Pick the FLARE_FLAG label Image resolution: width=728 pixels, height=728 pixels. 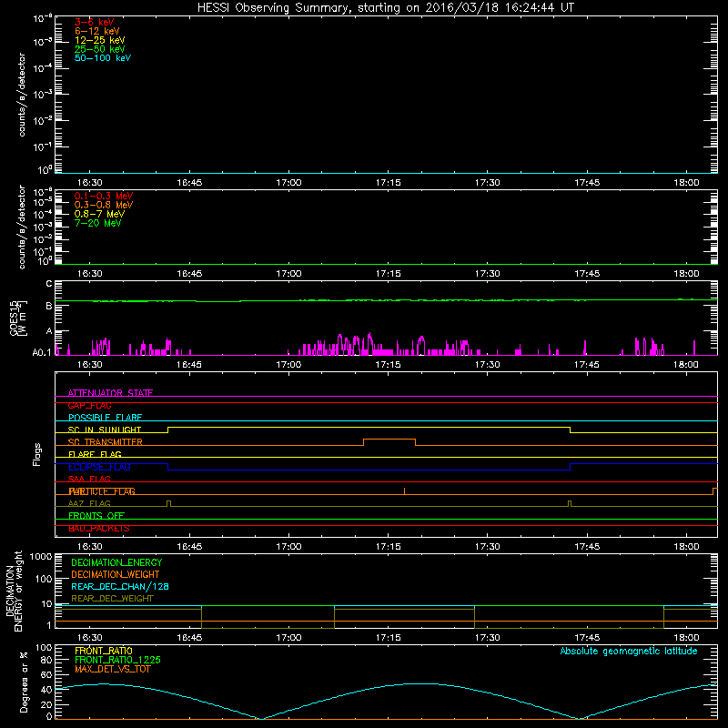tap(95, 454)
